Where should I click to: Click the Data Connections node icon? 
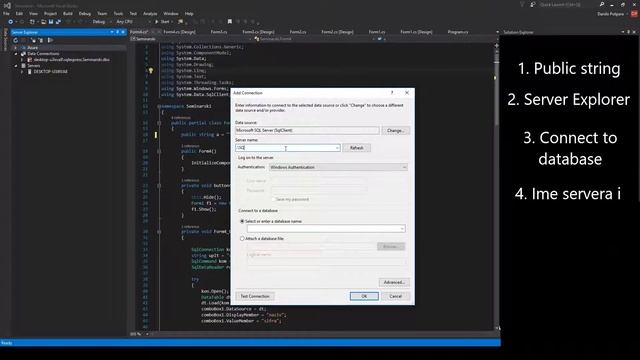coord(23,53)
